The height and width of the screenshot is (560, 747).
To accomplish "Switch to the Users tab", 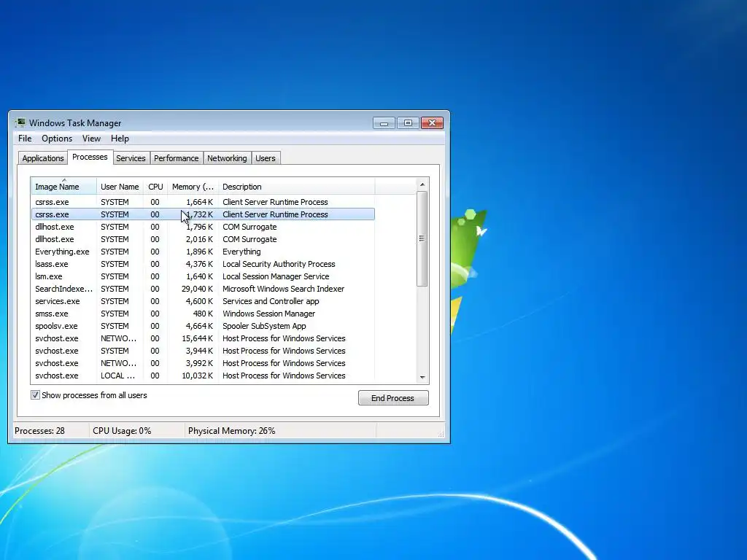I will [x=266, y=158].
